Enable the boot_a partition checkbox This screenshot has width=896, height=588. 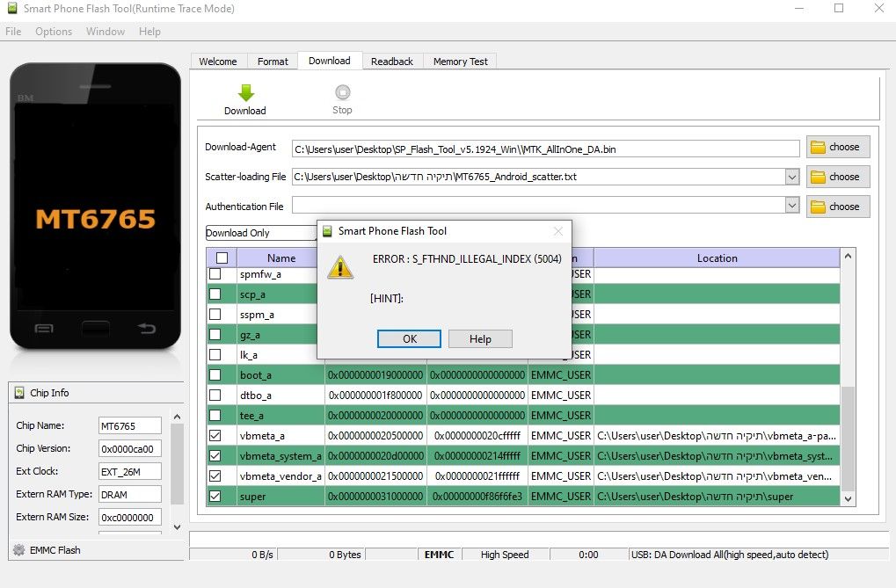215,375
